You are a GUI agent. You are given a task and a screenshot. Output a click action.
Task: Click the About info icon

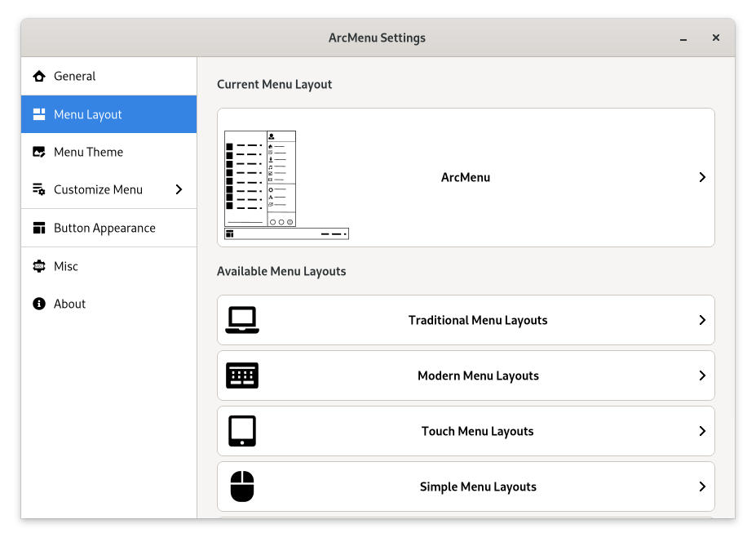point(38,304)
